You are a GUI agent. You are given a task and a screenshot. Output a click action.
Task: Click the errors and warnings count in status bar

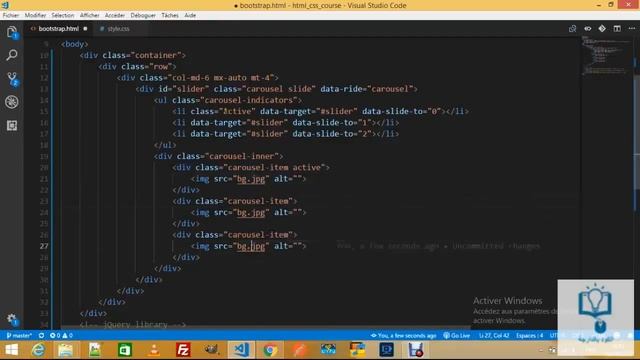(61, 336)
